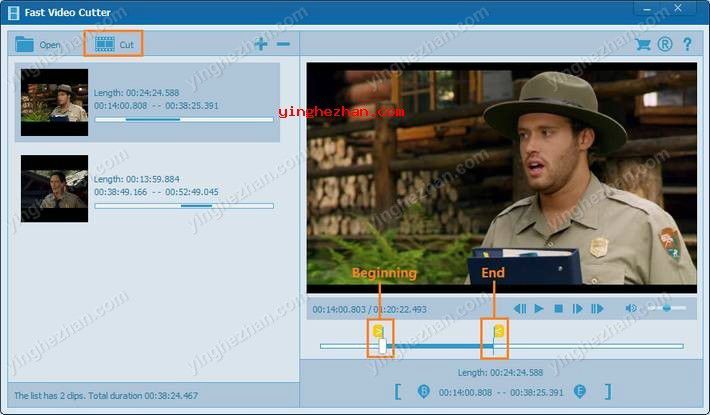Viewport: 710px width, 415px height.
Task: Add a new clip with plus icon
Action: click(x=261, y=44)
